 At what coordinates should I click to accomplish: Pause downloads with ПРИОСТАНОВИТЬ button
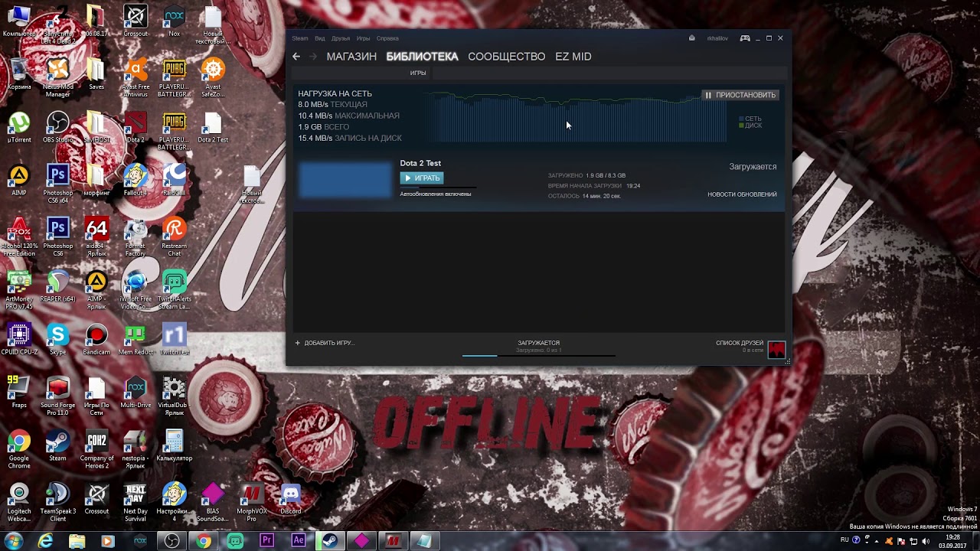tap(740, 95)
